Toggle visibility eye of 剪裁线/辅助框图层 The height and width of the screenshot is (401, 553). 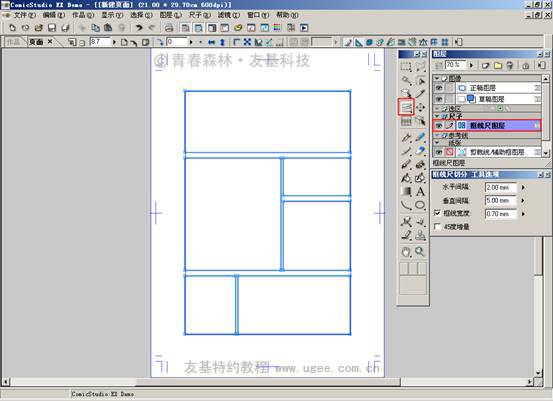pyautogui.click(x=439, y=152)
